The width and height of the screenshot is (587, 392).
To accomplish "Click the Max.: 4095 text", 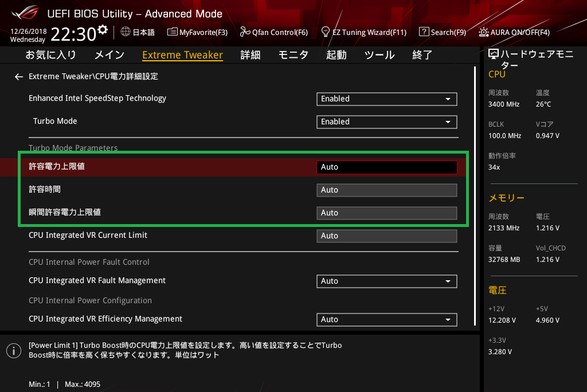I will (83, 384).
